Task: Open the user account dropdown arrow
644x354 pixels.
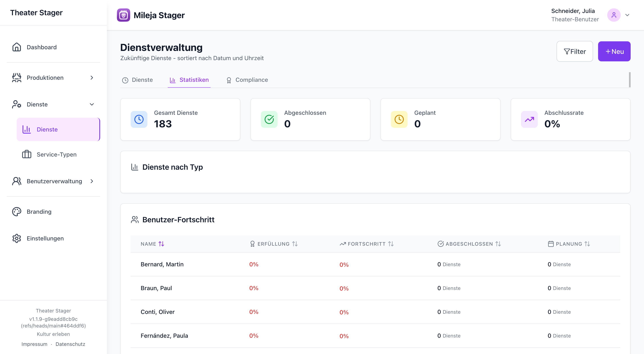Action: click(627, 15)
